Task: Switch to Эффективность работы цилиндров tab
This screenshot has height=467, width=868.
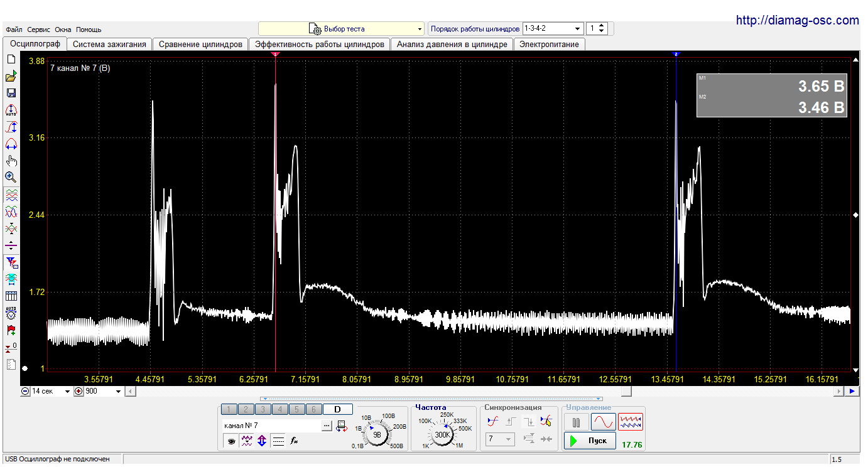Action: tap(320, 45)
